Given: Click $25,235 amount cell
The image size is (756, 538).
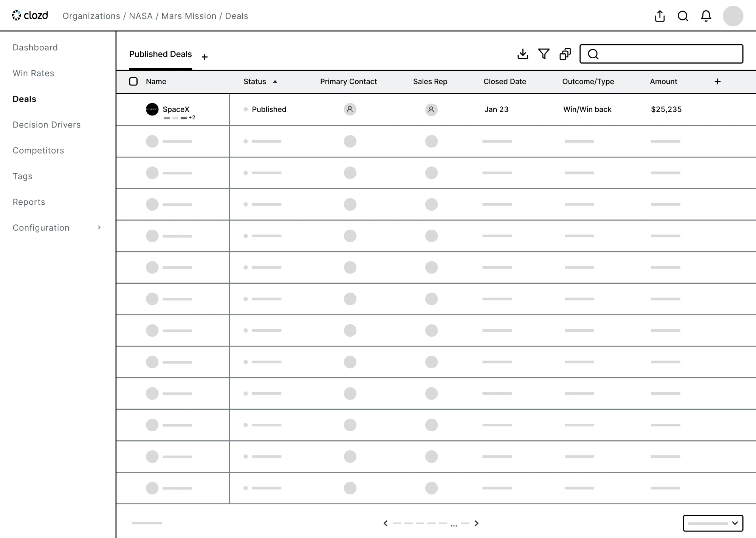Looking at the screenshot, I should click(666, 109).
